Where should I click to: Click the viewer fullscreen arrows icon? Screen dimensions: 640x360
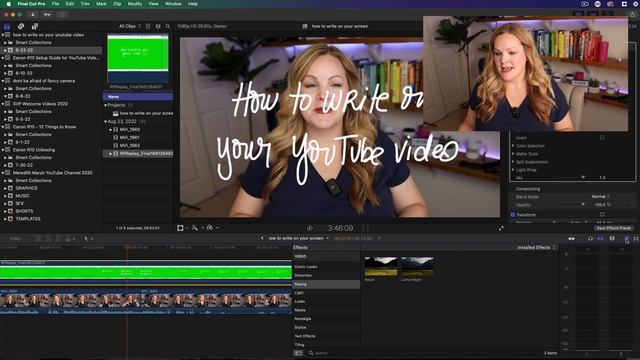point(501,228)
